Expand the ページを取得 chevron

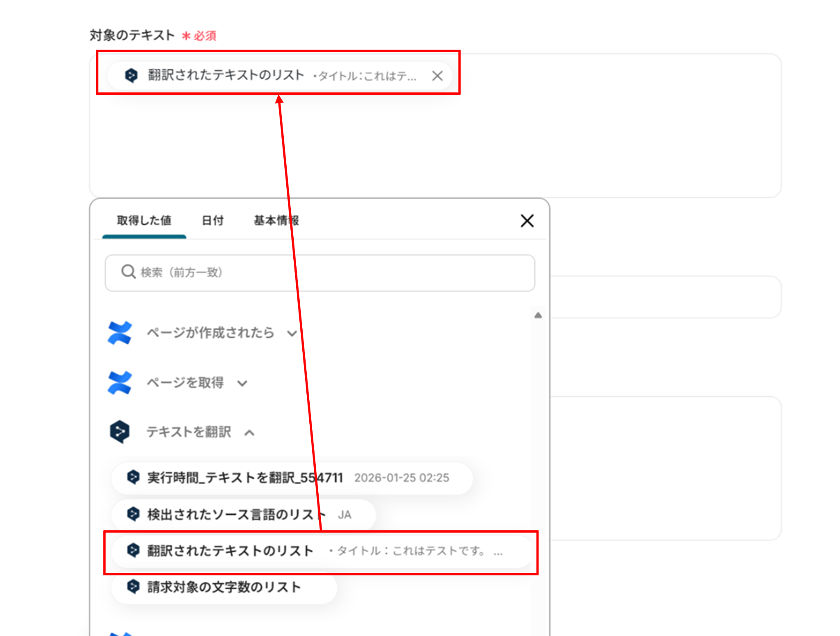[242, 383]
